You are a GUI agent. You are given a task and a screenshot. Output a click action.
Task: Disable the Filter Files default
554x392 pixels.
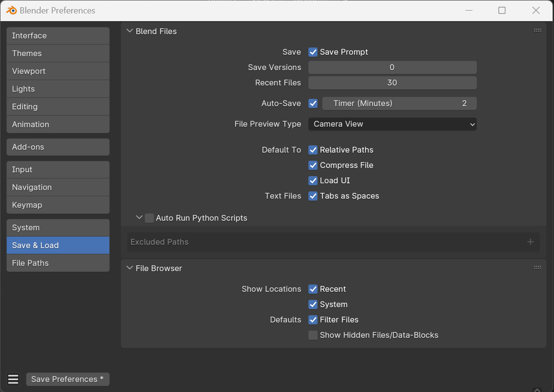point(313,320)
